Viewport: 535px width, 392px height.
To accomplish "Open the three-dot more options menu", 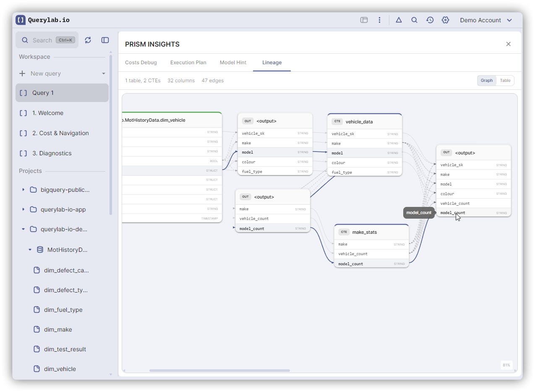I will [x=379, y=20].
